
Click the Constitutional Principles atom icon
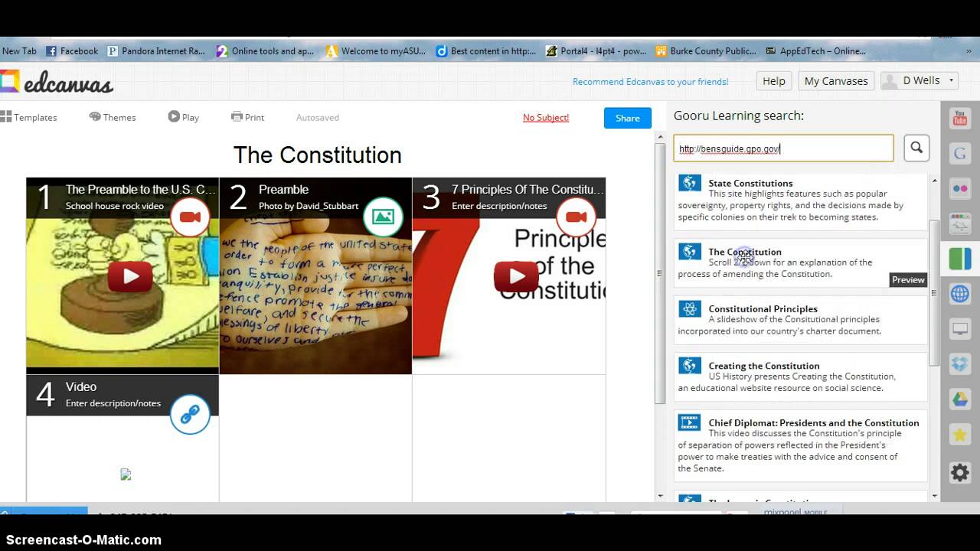tap(690, 309)
